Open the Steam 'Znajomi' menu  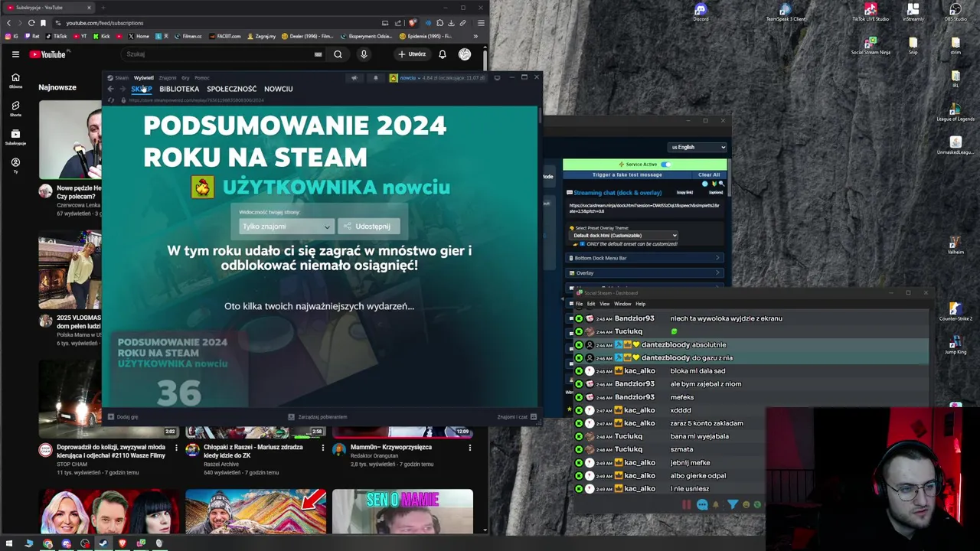point(167,78)
